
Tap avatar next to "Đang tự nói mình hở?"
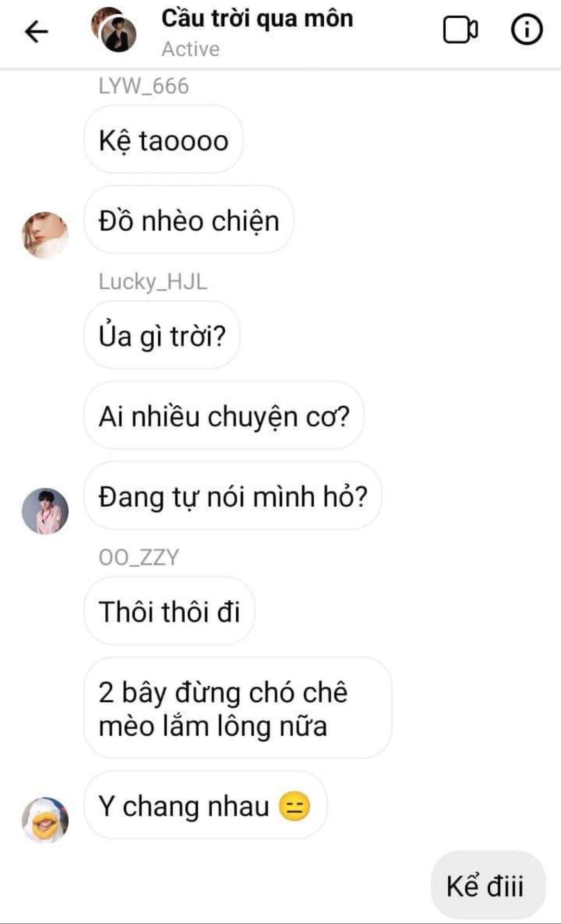(45, 511)
